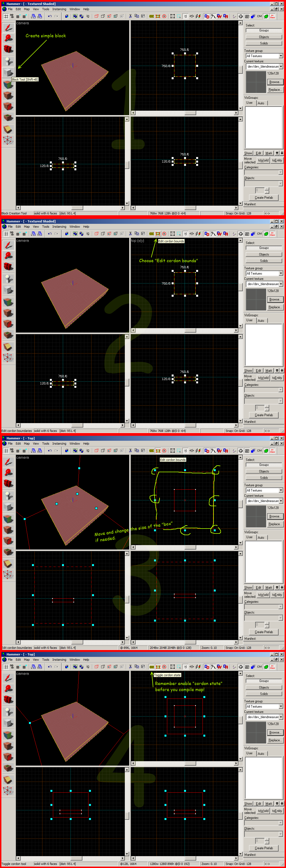The image size is (286, 868).
Task: Click the Clipping tool in the topmost window
Action: coord(9,129)
